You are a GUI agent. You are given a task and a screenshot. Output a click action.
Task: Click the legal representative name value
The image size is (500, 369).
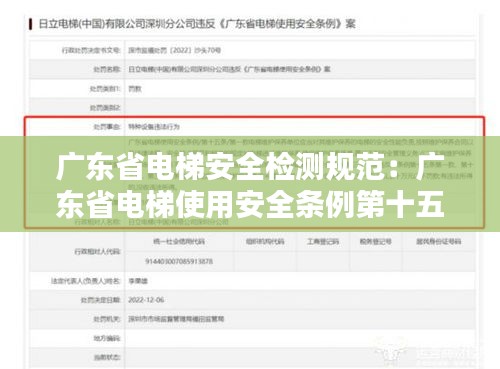pyautogui.click(x=138, y=281)
